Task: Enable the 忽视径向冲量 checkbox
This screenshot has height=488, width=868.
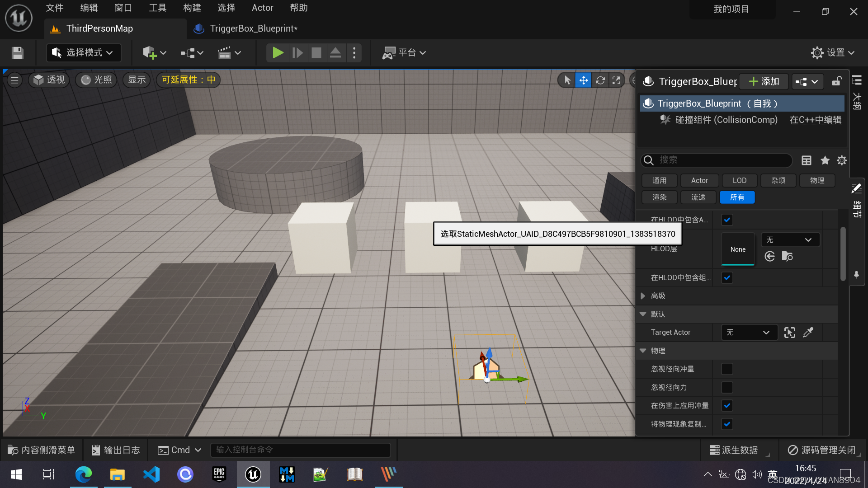Action: pyautogui.click(x=727, y=369)
